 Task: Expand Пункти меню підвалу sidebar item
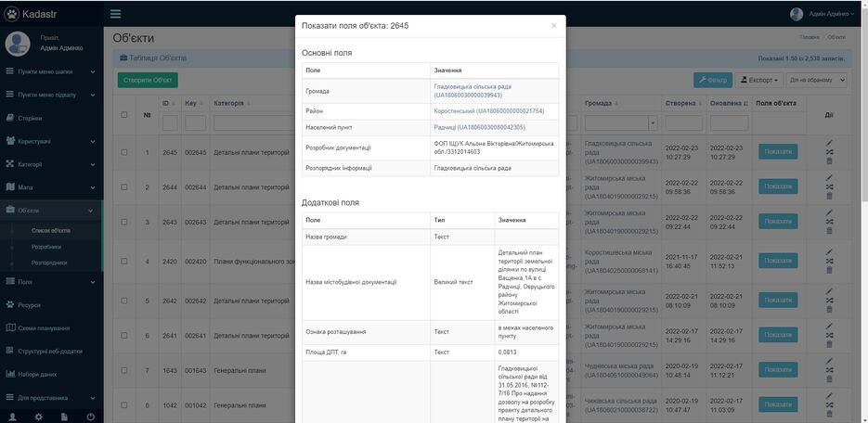tap(51, 96)
